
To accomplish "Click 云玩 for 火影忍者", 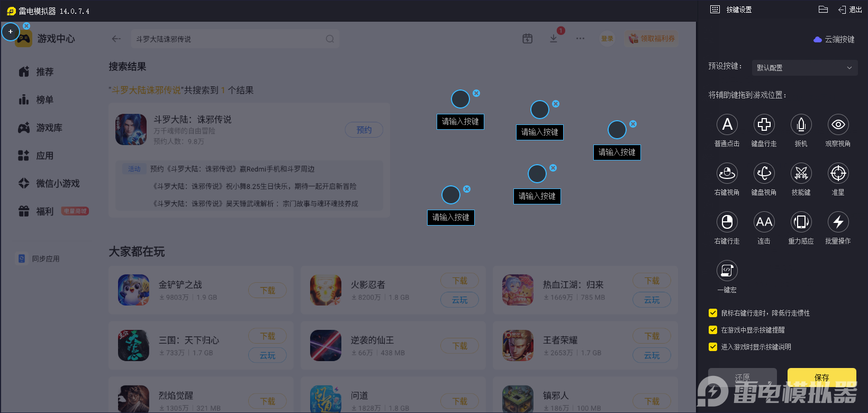I will point(460,300).
